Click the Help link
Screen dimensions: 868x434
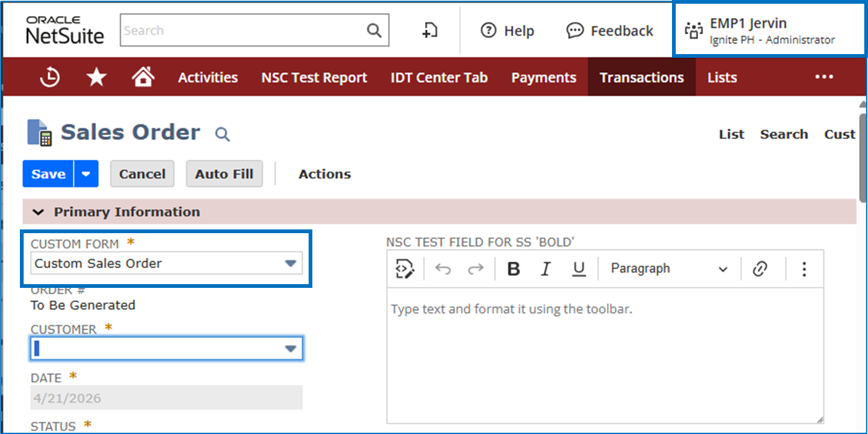pyautogui.click(x=519, y=30)
